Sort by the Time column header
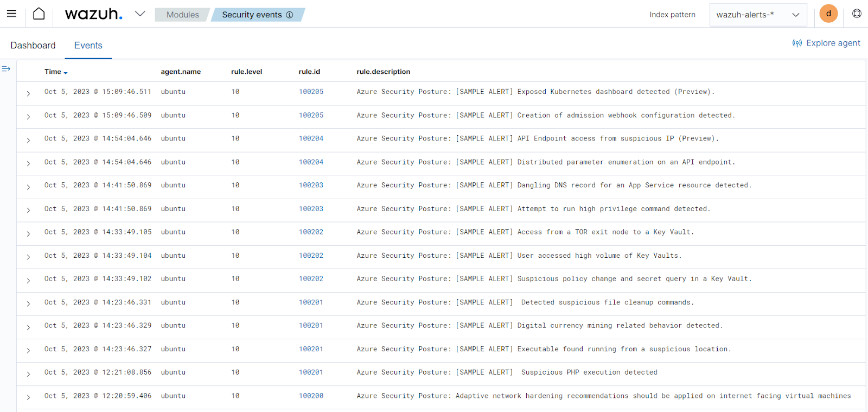 tap(53, 72)
